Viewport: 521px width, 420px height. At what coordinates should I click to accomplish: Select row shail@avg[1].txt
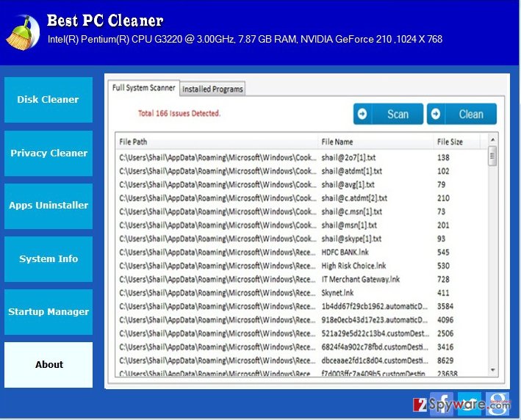pyautogui.click(x=302, y=184)
